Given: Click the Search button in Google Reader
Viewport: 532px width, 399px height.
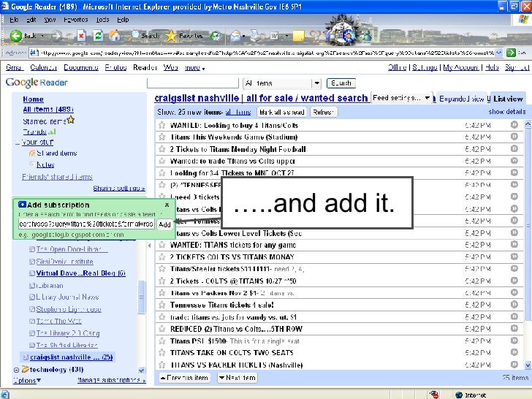Looking at the screenshot, I should pos(341,83).
